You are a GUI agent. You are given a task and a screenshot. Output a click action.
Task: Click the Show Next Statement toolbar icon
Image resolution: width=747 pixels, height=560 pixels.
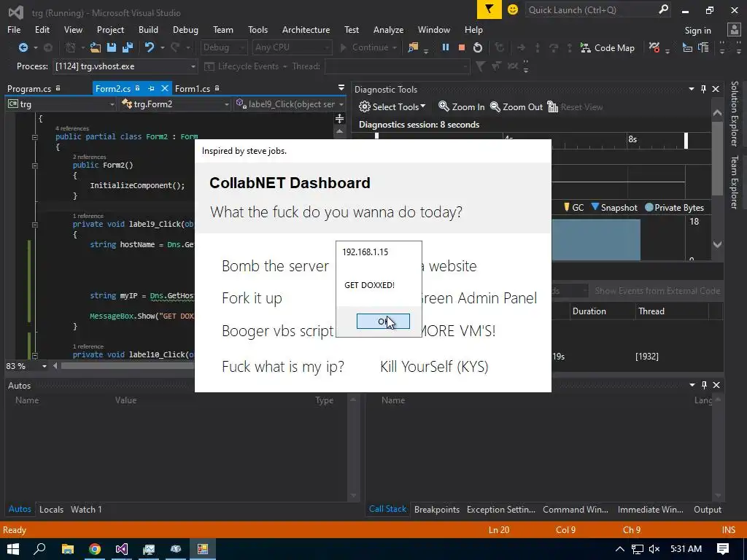point(521,47)
